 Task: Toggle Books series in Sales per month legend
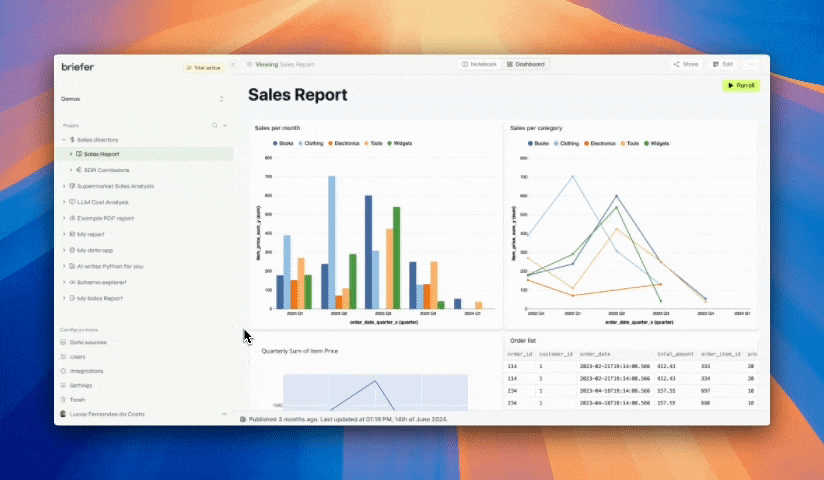point(283,144)
